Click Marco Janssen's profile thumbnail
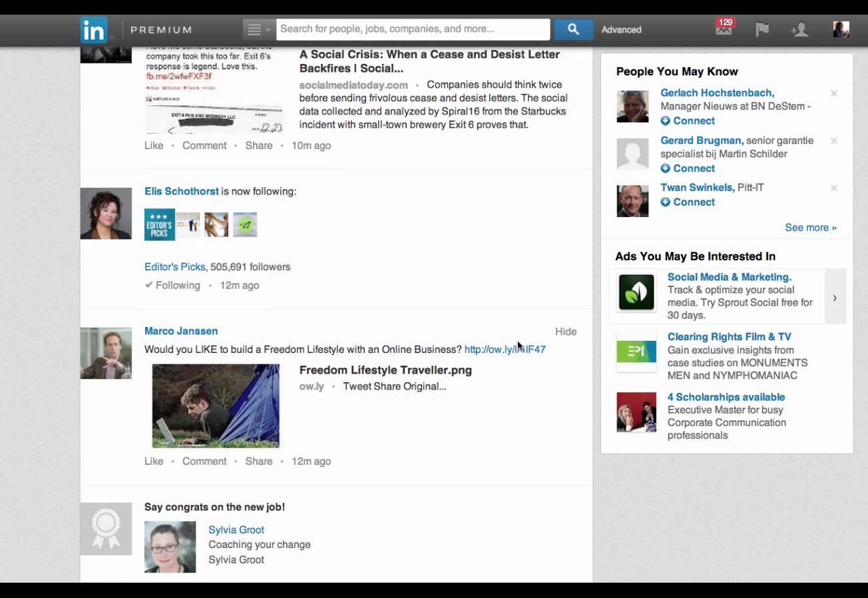The height and width of the screenshot is (598, 868). tap(107, 352)
